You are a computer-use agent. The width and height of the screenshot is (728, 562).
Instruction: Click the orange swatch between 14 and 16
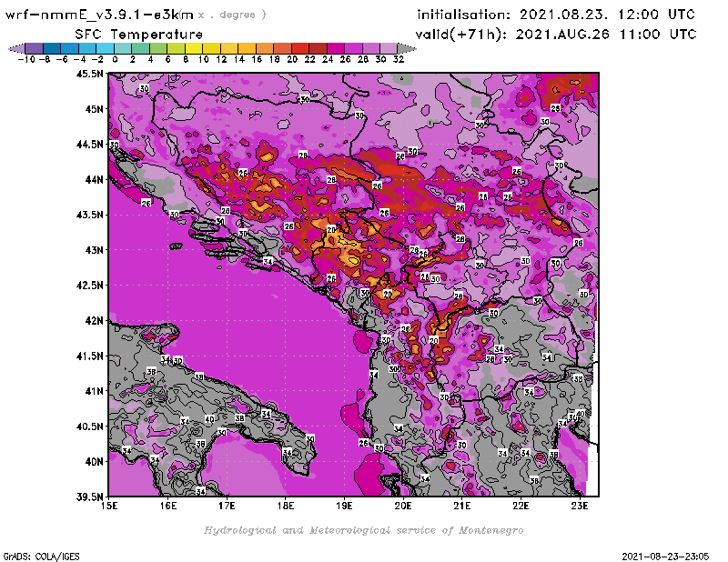247,48
